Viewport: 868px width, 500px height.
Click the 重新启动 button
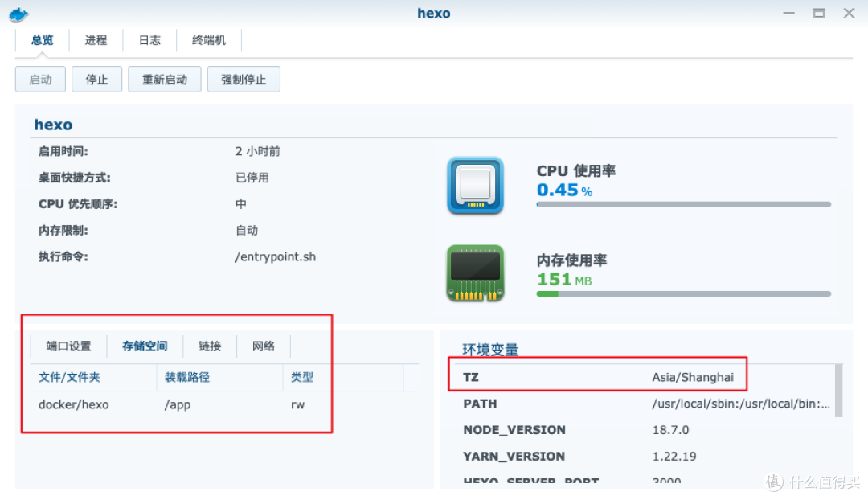(x=164, y=79)
